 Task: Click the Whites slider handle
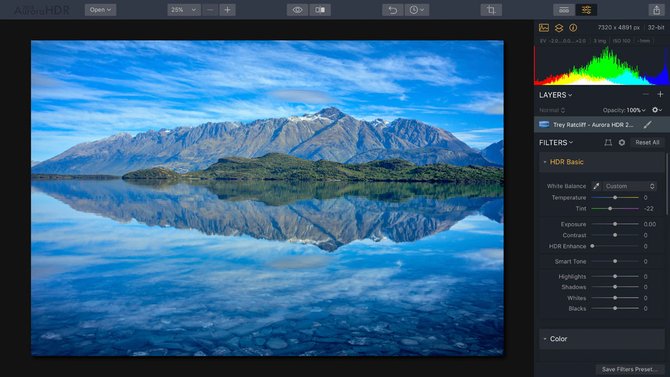(615, 298)
